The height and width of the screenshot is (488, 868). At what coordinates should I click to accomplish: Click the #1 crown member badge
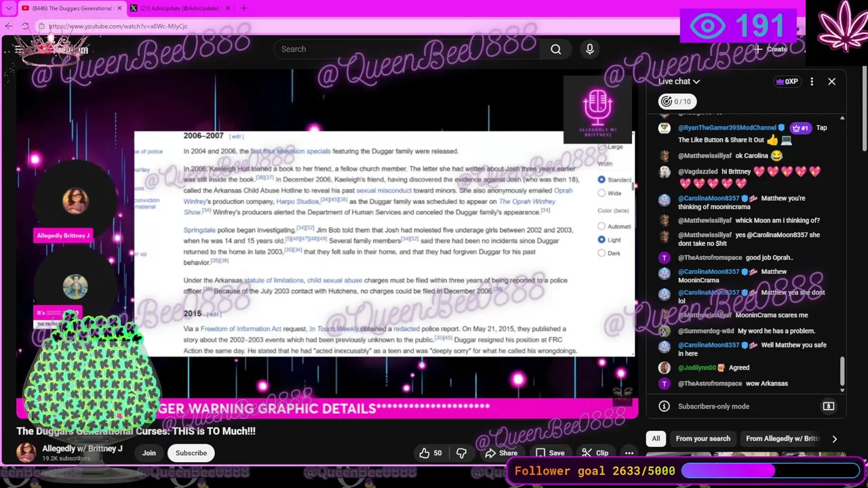(x=800, y=127)
